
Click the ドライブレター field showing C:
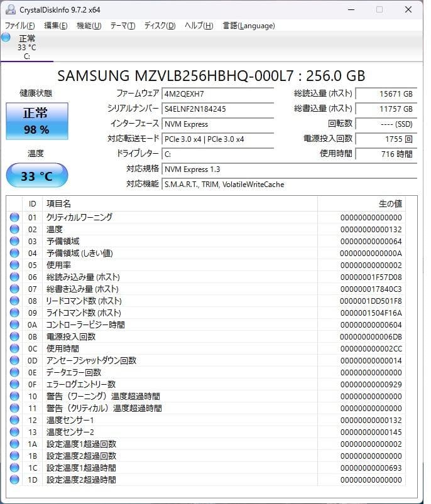tap(218, 154)
